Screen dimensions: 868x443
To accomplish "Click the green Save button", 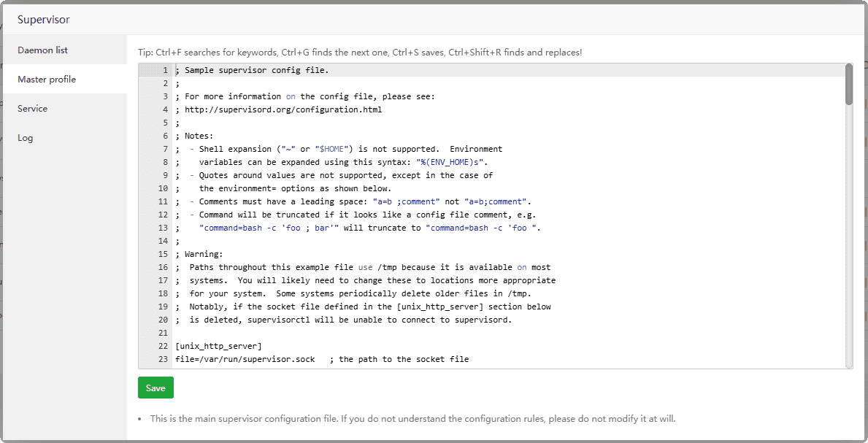I will 155,388.
